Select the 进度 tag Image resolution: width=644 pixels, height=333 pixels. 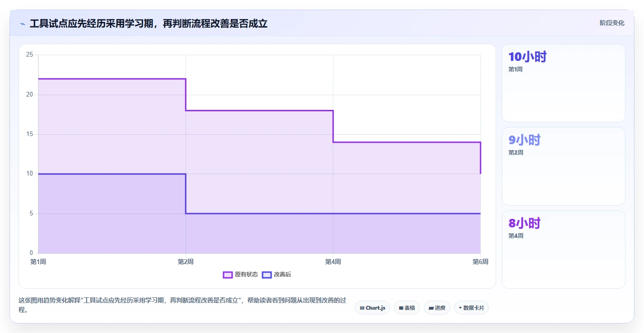(x=437, y=308)
